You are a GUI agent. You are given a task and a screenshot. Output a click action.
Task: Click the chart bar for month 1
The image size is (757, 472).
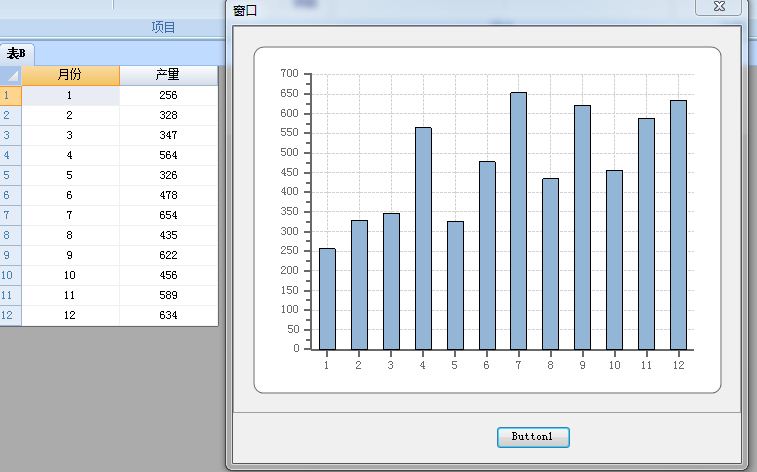[327, 299]
